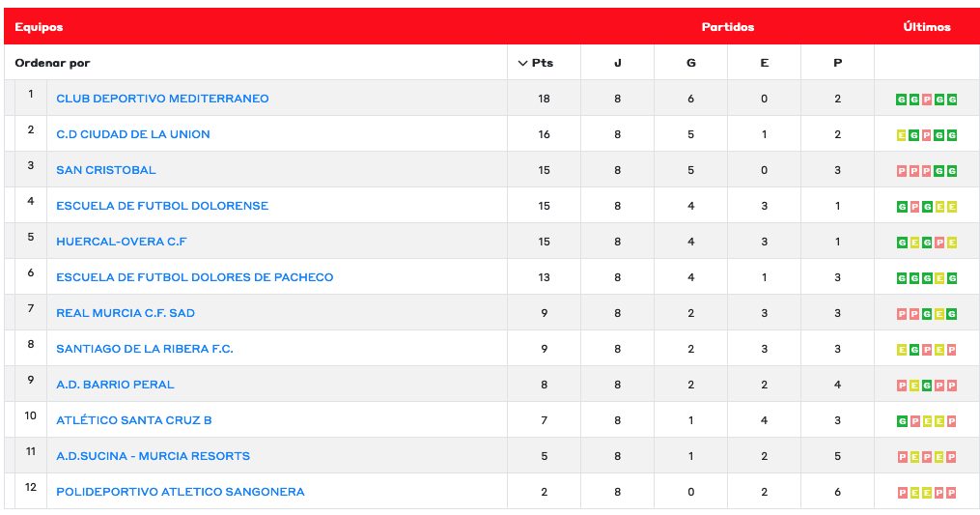Open the POLIDEPORTIVO ATLETICO SANGONERA team page

[181, 492]
